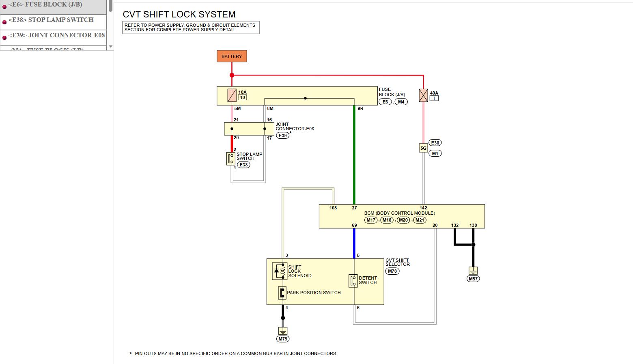Click the BATTERY box in the diagram
Viewport: 633px width, 364px height.
click(232, 56)
